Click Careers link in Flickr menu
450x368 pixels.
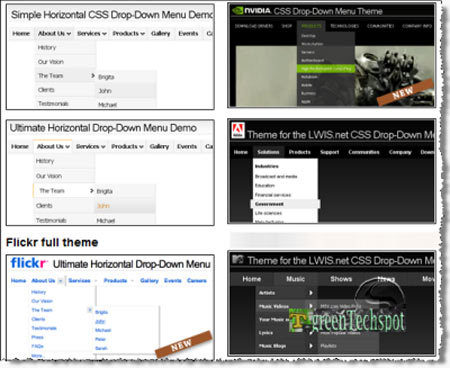[x=197, y=281]
